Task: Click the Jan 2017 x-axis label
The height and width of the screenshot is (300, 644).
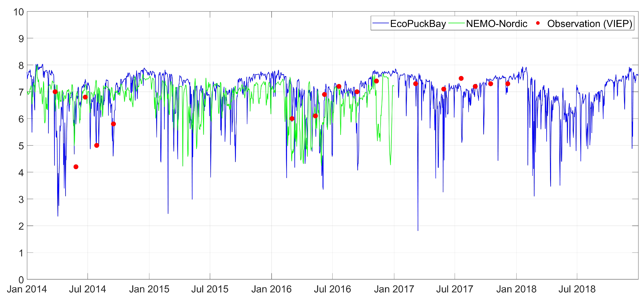Action: click(394, 289)
